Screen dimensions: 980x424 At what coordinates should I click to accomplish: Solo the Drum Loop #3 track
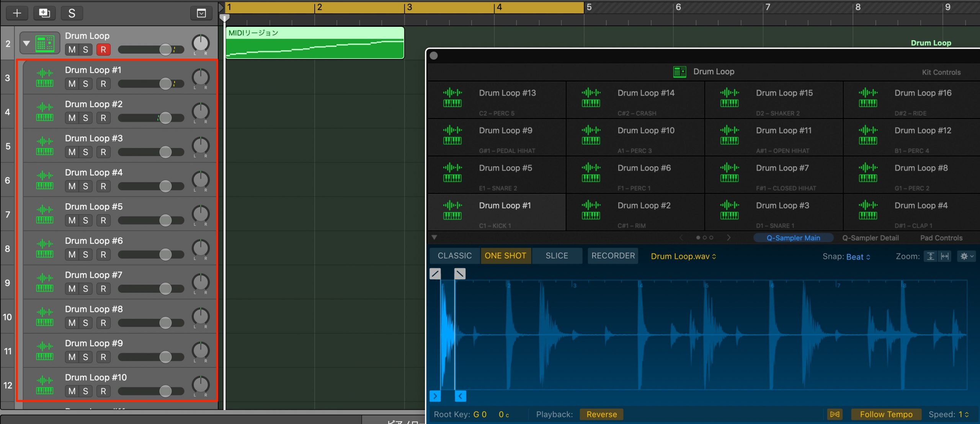(x=86, y=152)
